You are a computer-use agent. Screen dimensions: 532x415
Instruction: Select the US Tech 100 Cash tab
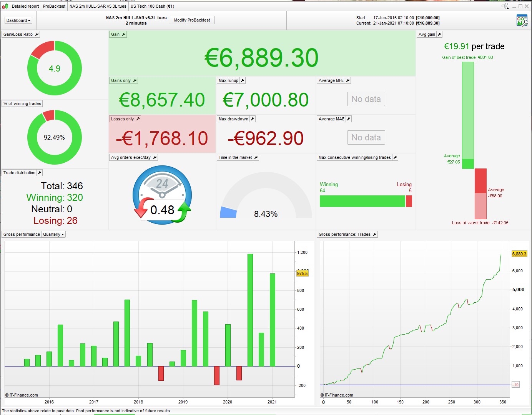click(152, 6)
